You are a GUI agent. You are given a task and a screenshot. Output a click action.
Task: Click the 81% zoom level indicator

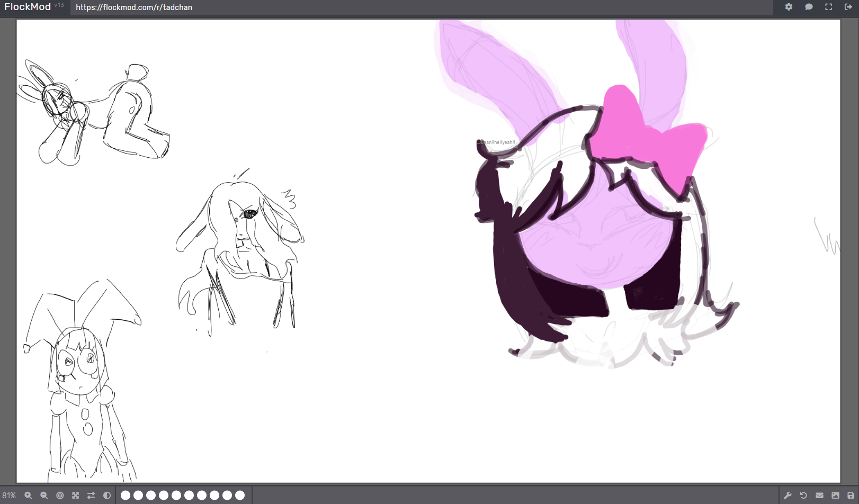click(x=9, y=496)
